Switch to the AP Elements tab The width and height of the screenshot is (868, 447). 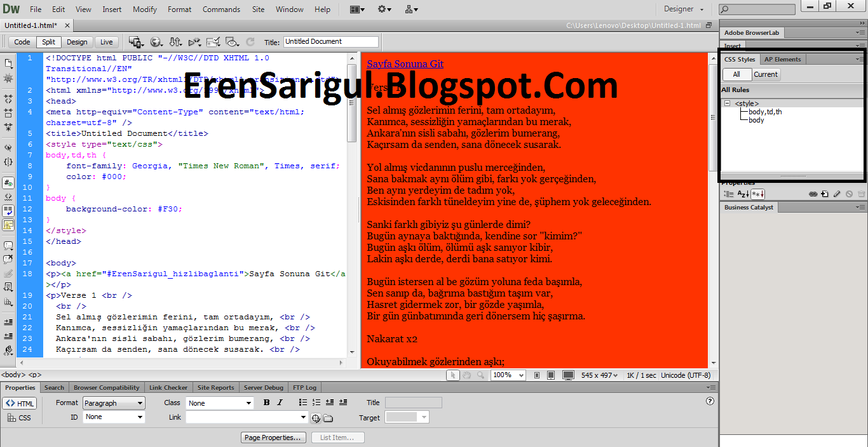(x=783, y=59)
